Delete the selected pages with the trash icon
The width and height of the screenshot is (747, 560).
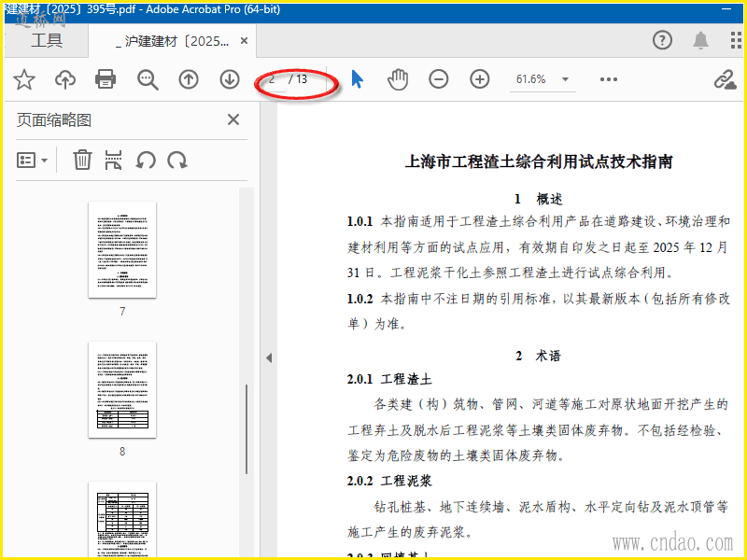[82, 160]
